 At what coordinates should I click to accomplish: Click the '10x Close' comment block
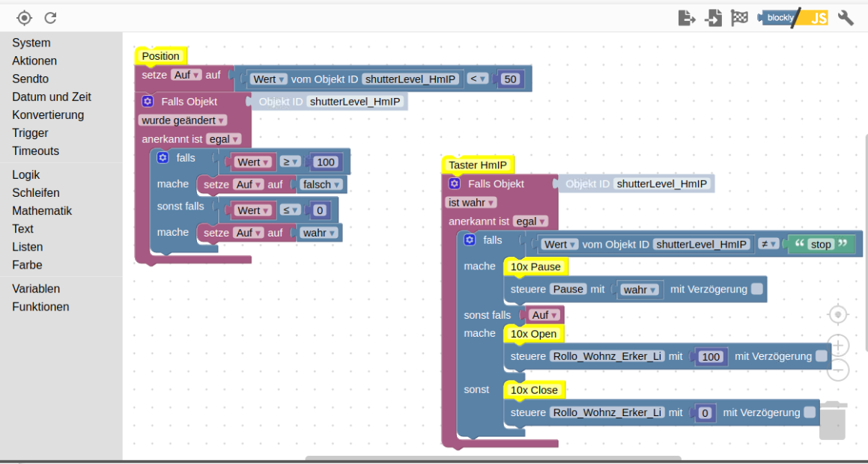[x=534, y=391]
